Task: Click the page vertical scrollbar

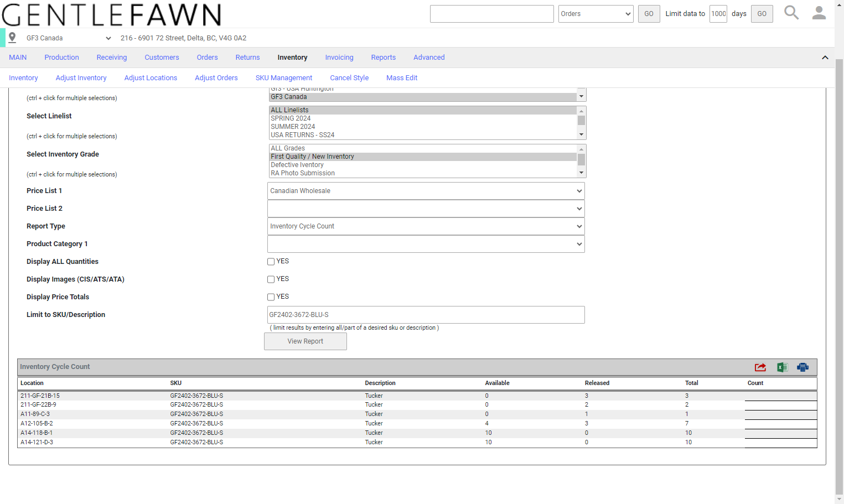Action: (840, 277)
